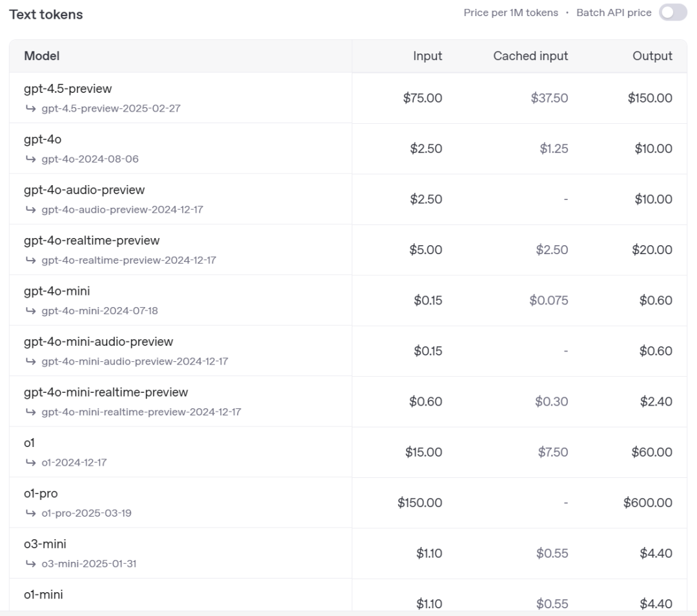Click the arrow icon beside gpt-4o-2024-08-06
Image resolution: width=697 pixels, height=616 pixels.
(x=30, y=159)
